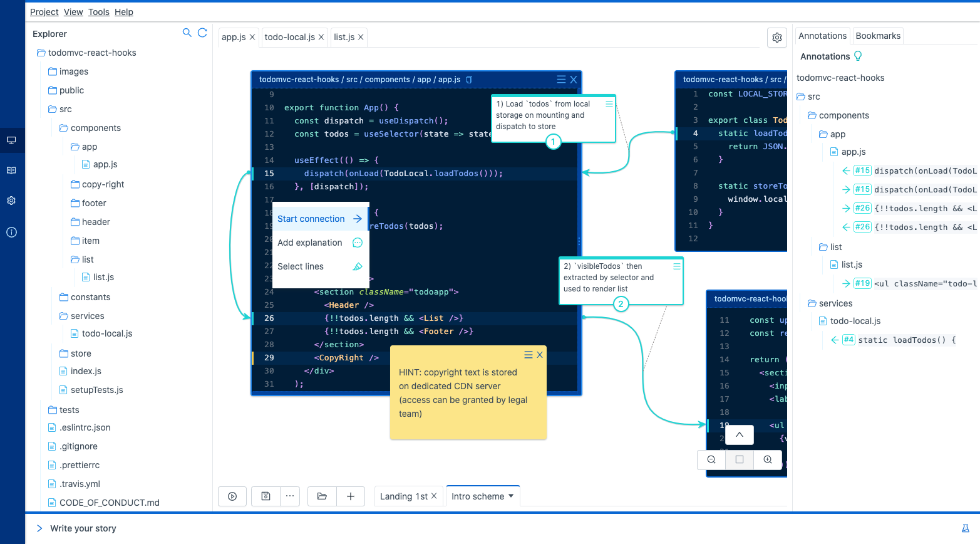980x544 pixels.
Task: Open the Tools menu
Action: pyautogui.click(x=99, y=12)
